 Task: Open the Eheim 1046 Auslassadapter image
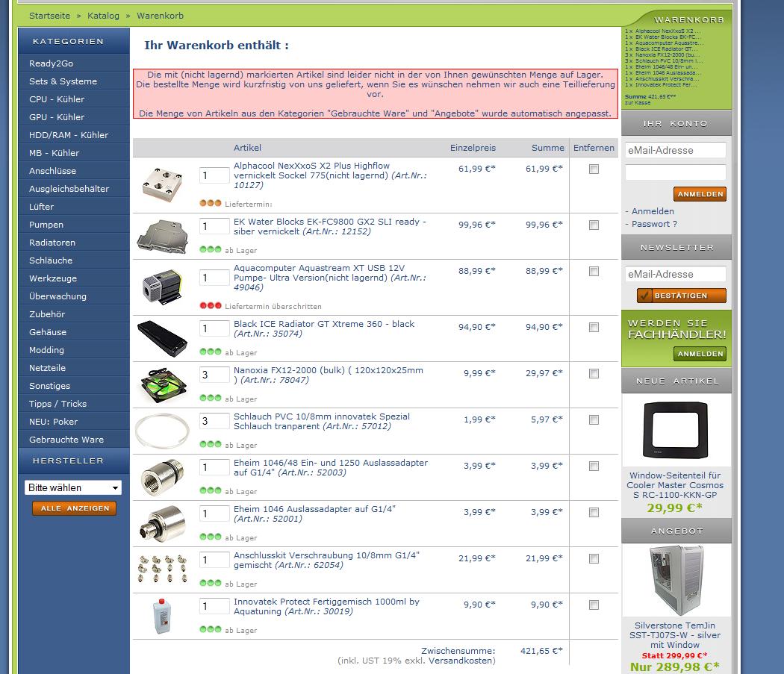pos(163,523)
